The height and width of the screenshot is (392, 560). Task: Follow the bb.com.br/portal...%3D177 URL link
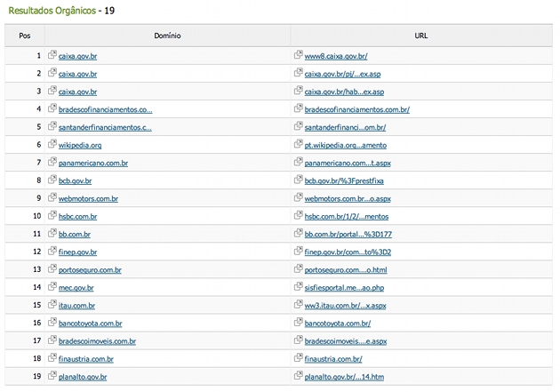tap(348, 235)
